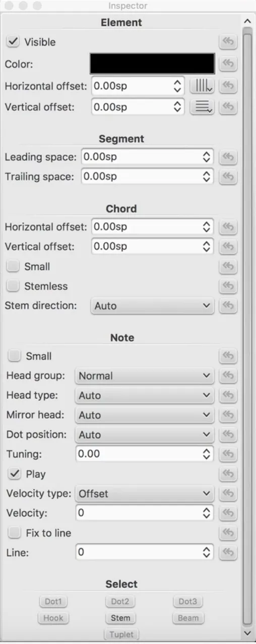Viewport: 256px width, 644px height.
Task: Click into the Trailing space field
Action: coord(147,177)
